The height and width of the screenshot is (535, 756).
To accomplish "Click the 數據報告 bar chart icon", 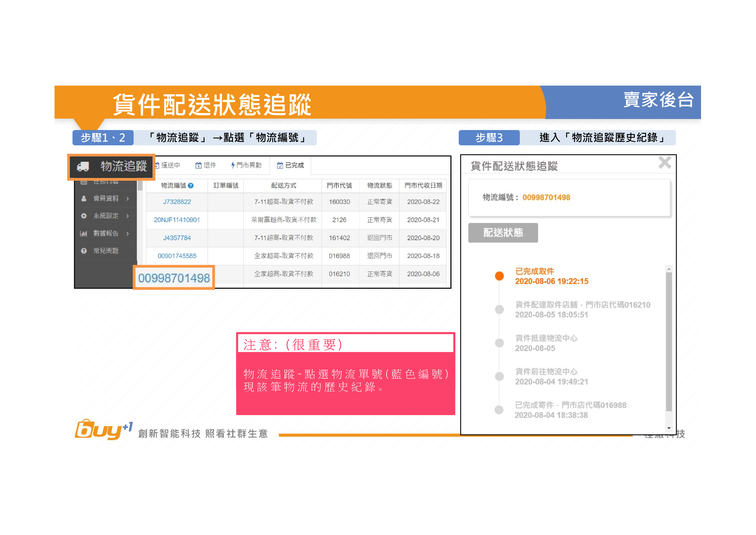I will pos(84,233).
